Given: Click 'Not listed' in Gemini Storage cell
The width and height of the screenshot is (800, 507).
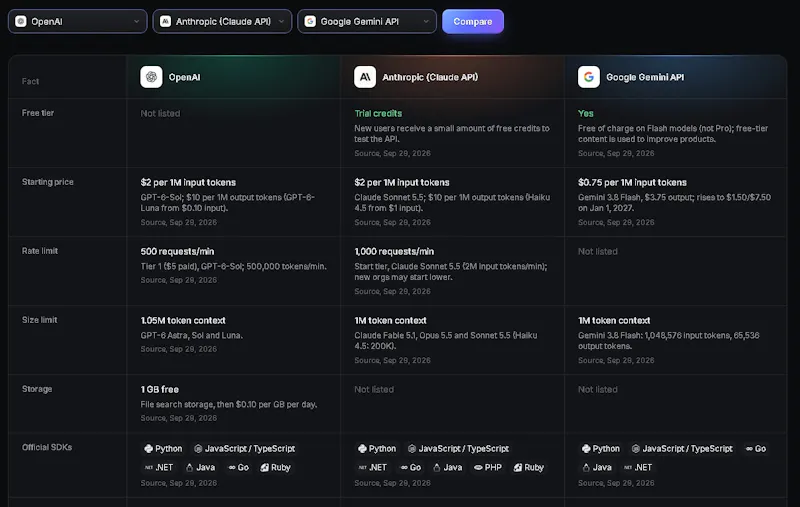Looking at the screenshot, I should click(597, 389).
